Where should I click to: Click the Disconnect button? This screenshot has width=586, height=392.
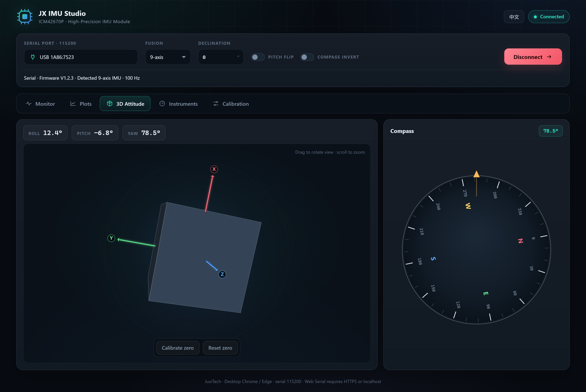(x=533, y=57)
